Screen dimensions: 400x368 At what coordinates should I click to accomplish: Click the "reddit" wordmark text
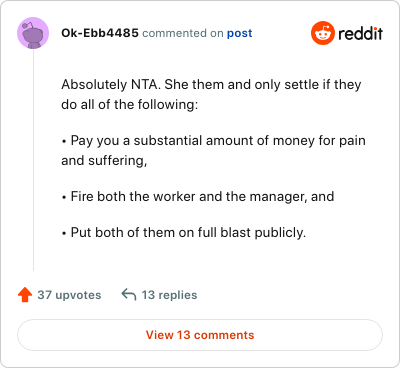[x=360, y=33]
